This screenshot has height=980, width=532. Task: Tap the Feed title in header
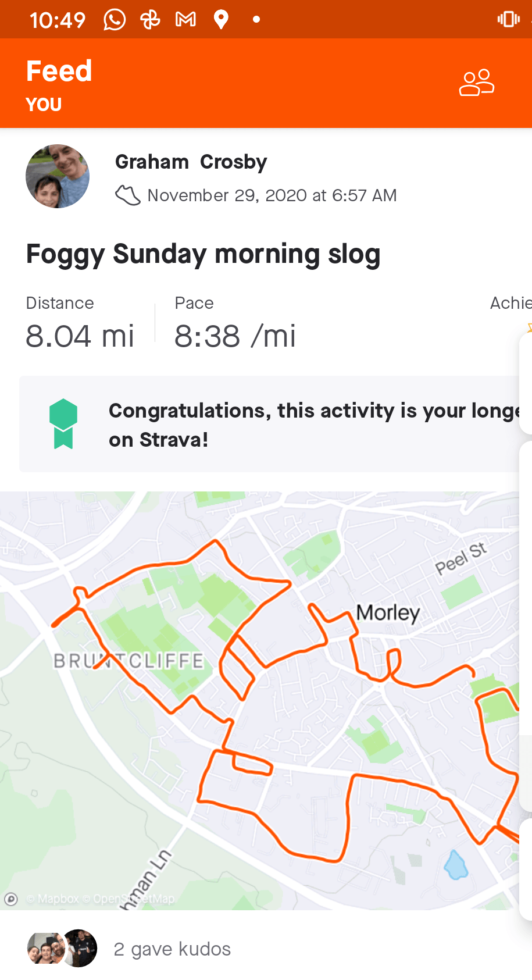coord(59,71)
